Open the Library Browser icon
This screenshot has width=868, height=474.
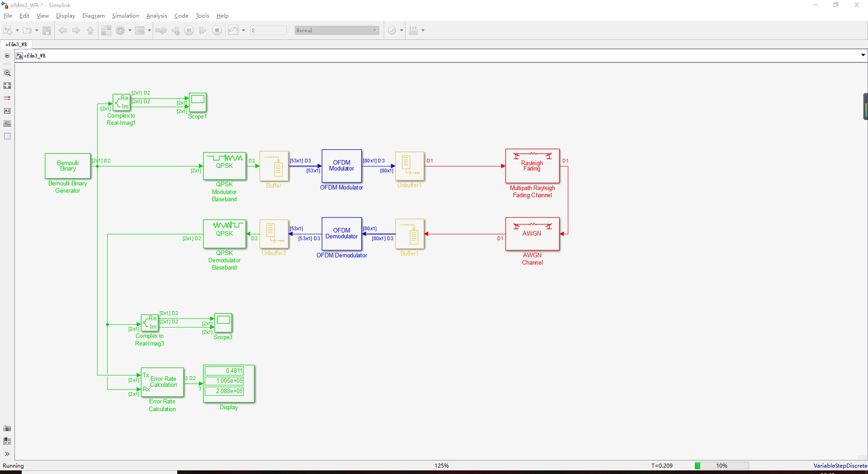(106, 30)
